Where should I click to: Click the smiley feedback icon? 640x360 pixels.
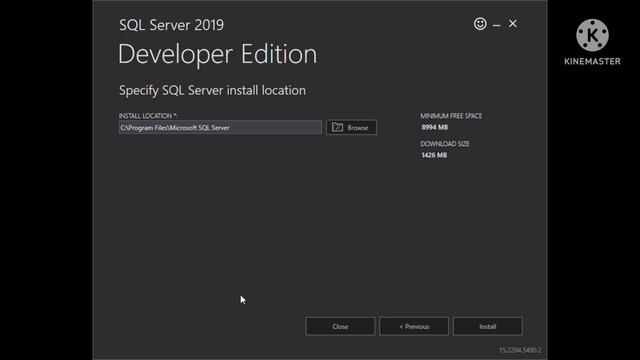480,24
